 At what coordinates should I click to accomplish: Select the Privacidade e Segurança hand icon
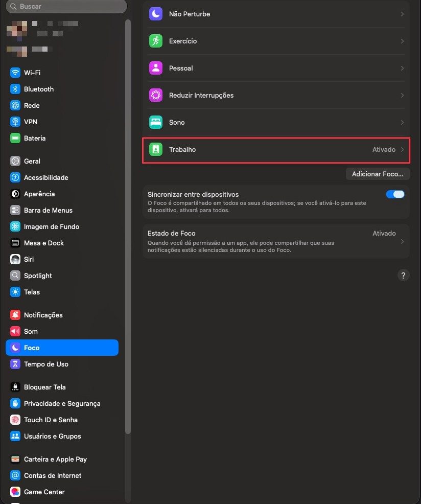click(15, 403)
